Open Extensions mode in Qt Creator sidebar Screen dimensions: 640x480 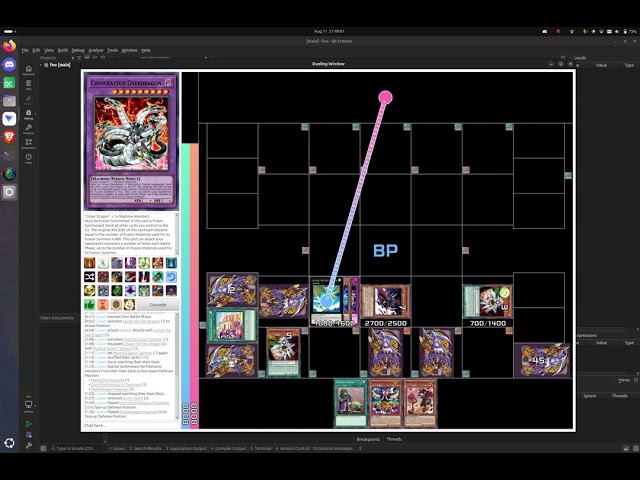pos(29,143)
